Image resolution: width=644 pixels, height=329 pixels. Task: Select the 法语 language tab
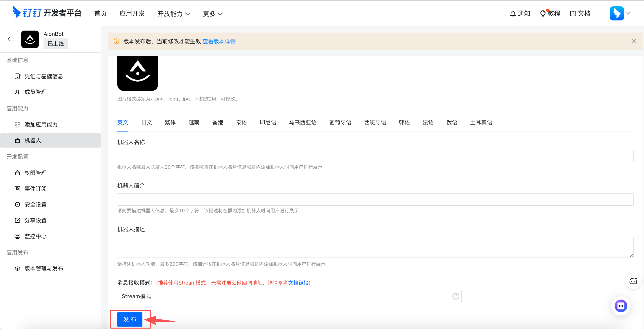coord(428,122)
